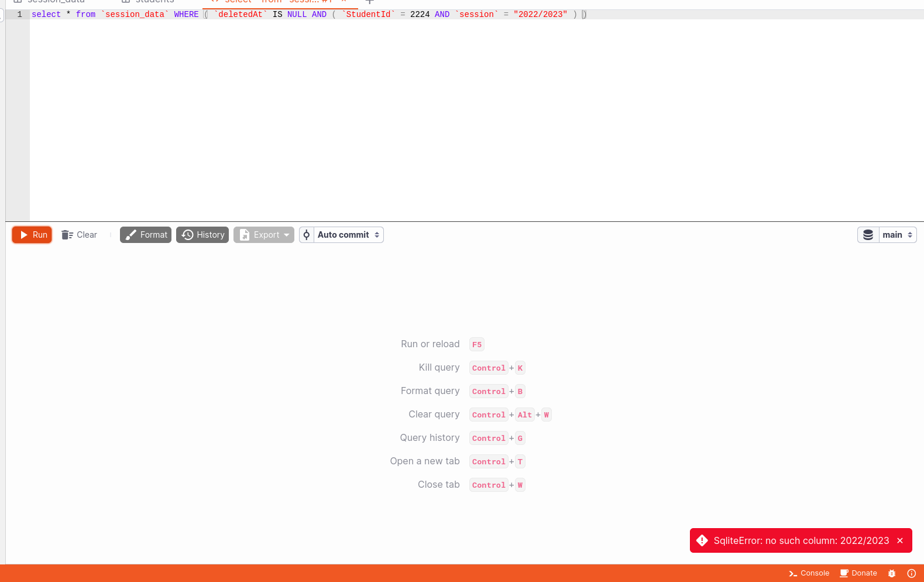The height and width of the screenshot is (582, 924).
Task: Click the "Run or reload" hint label
Action: 430,344
